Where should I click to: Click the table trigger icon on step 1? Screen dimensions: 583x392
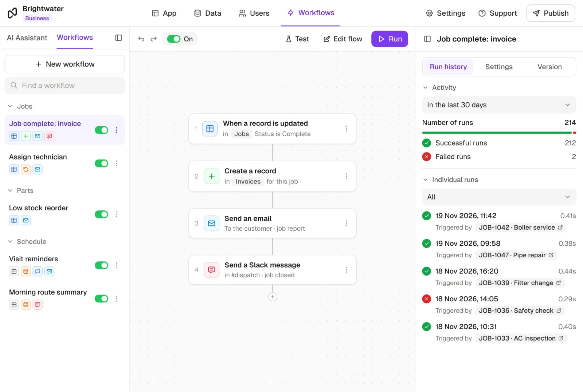(x=210, y=128)
